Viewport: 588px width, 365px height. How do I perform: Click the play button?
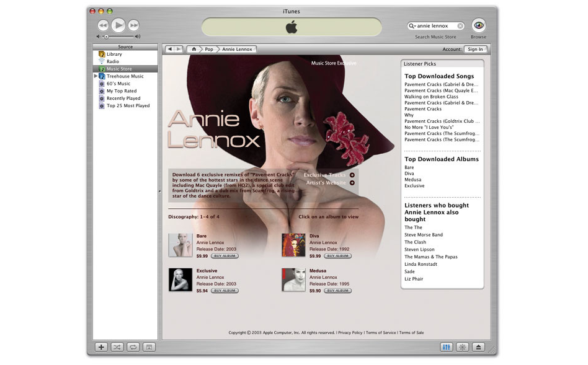click(x=118, y=25)
